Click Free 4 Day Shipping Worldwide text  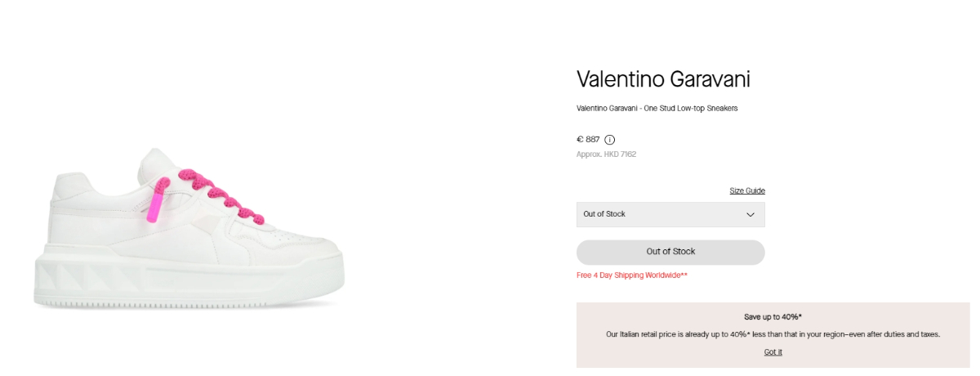coord(632,275)
